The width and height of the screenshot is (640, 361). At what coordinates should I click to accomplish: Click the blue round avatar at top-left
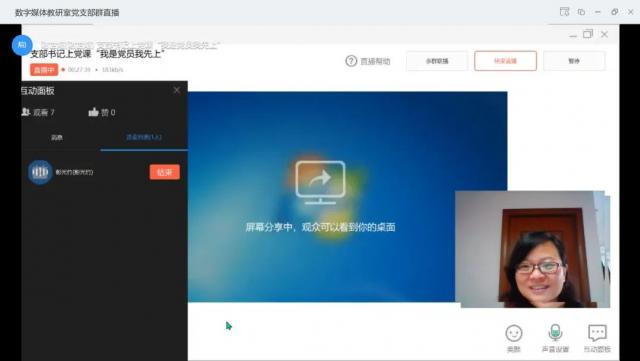coord(22,45)
